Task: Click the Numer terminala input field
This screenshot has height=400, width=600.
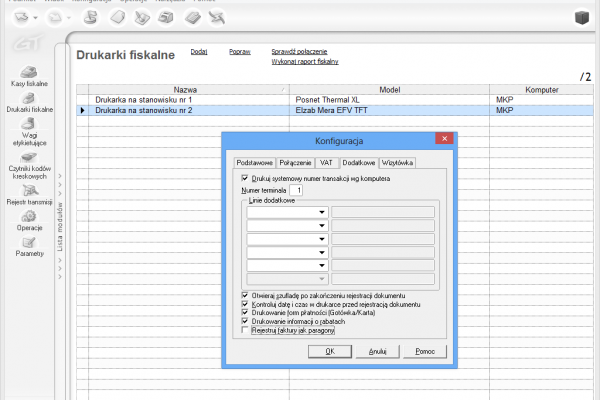Action: click(298, 189)
